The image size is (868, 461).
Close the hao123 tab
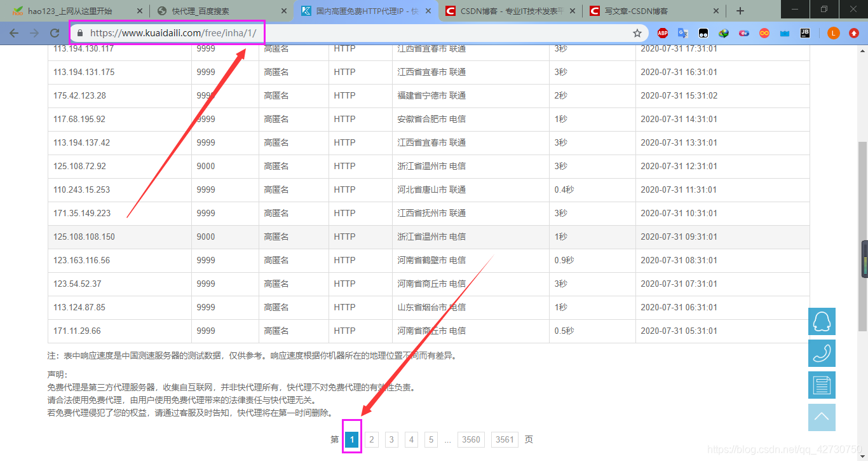coord(139,11)
